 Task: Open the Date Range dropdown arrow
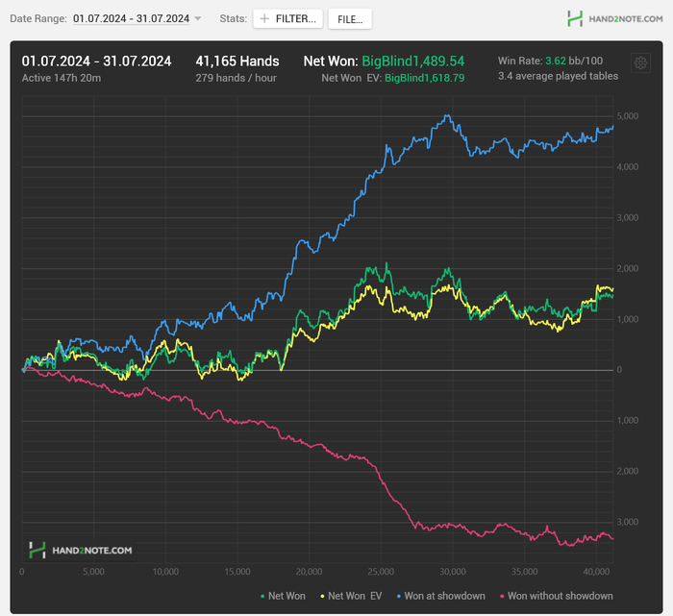pos(197,18)
